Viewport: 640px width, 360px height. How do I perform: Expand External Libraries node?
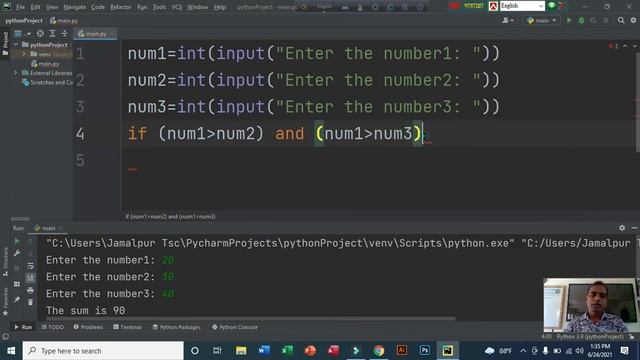16,73
